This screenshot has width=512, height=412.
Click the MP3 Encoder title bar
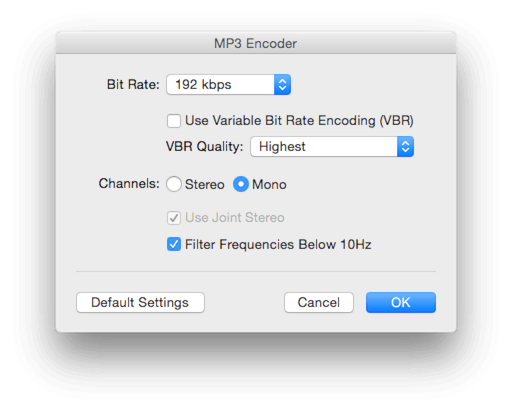coord(256,43)
